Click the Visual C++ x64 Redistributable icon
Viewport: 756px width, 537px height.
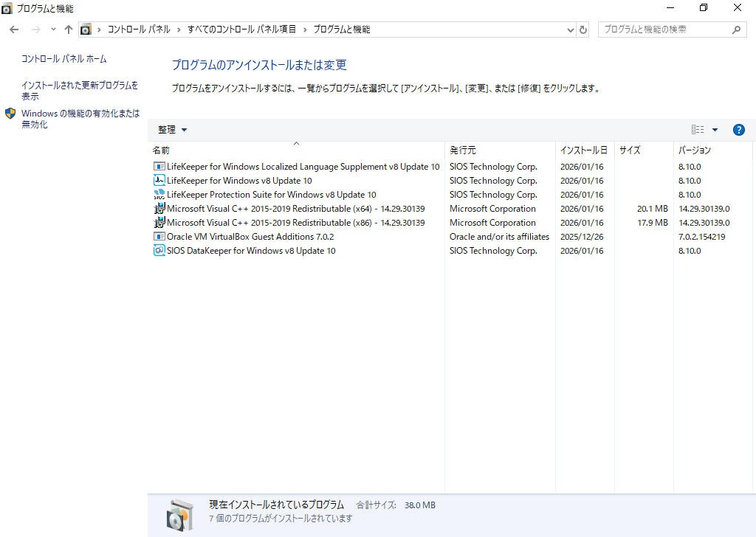(159, 209)
